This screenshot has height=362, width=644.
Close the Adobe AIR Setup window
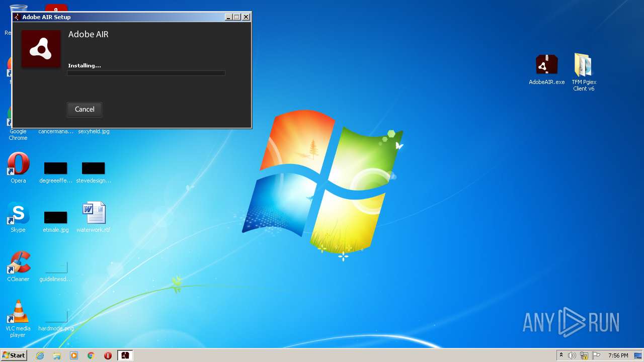pyautogui.click(x=246, y=17)
